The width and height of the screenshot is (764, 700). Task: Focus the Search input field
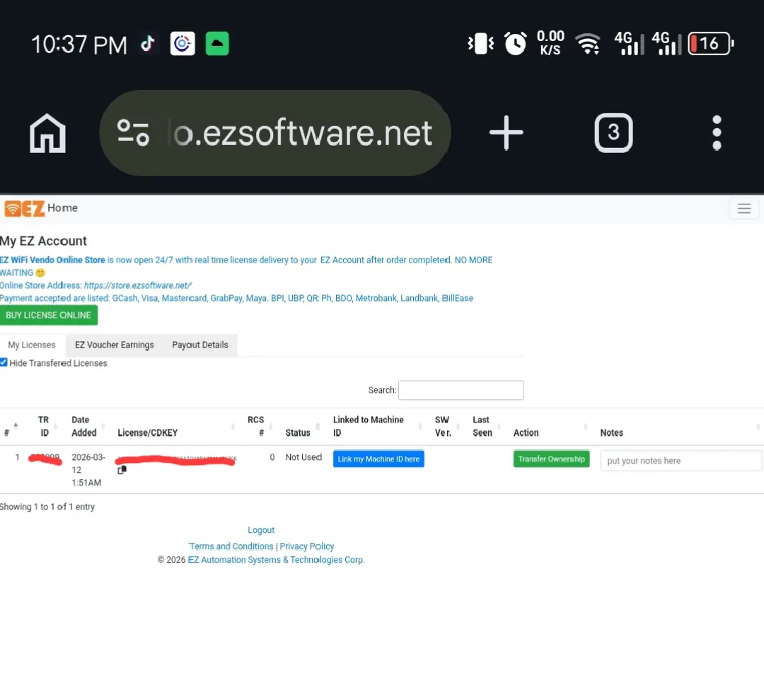coord(461,390)
